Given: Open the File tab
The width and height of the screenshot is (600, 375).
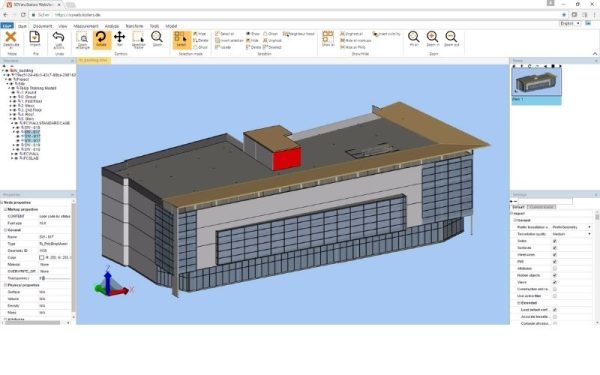Looking at the screenshot, I should point(7,26).
